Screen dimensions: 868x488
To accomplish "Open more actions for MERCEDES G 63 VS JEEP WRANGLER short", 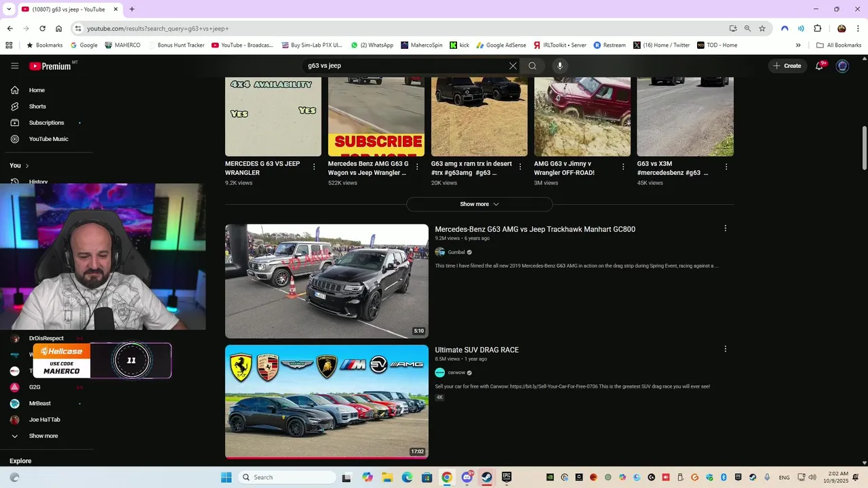I will pyautogui.click(x=314, y=166).
